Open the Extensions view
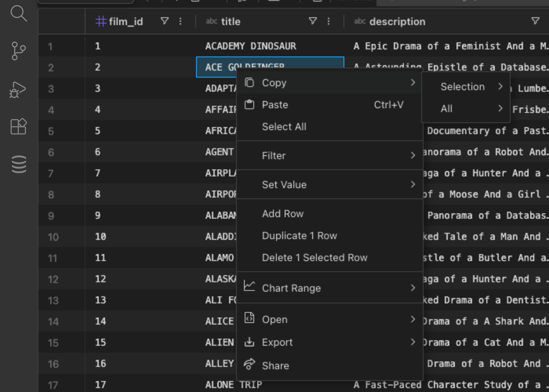This screenshot has width=549, height=392. coord(18,126)
